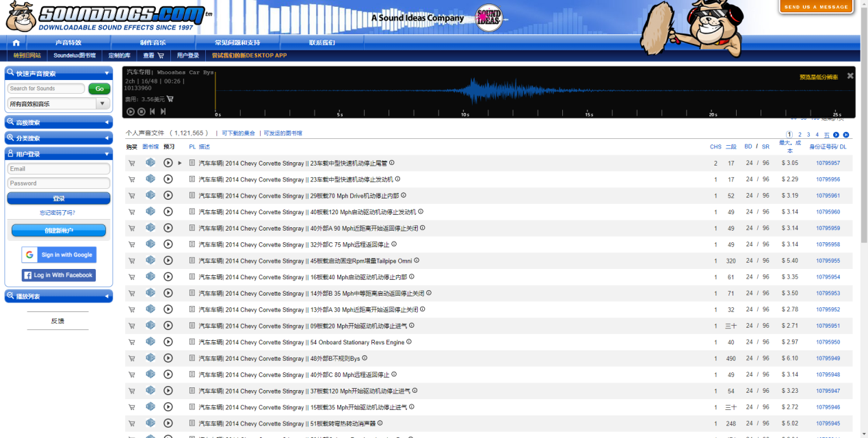This screenshot has width=868, height=438.
Task: Open playlist icon for 23车载中型快速机动停止发动机
Action: [192, 179]
